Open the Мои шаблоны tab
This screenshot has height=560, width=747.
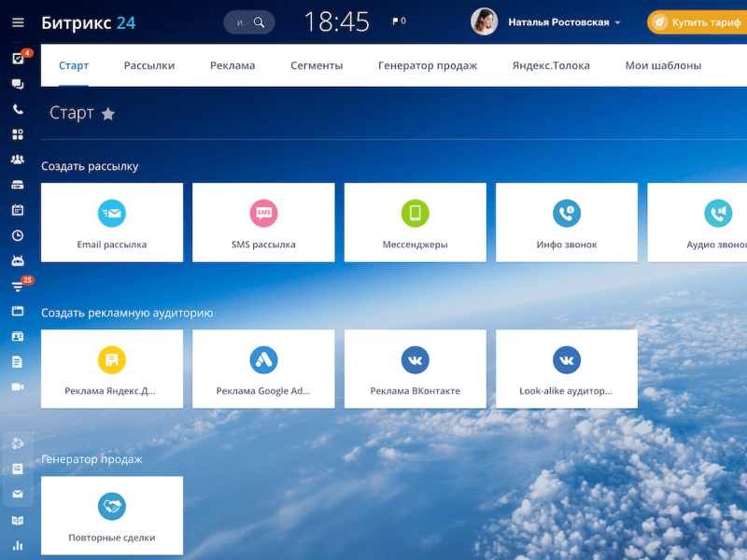pos(663,65)
